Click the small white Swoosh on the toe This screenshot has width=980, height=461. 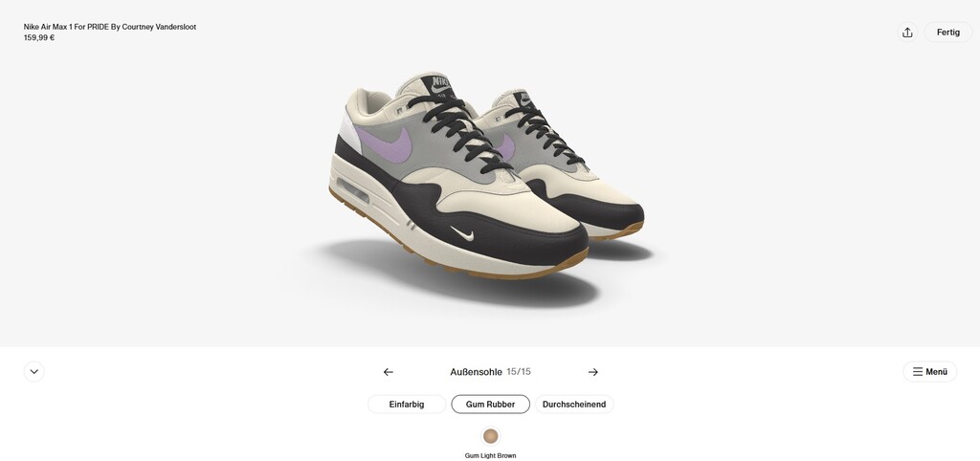[x=462, y=233]
